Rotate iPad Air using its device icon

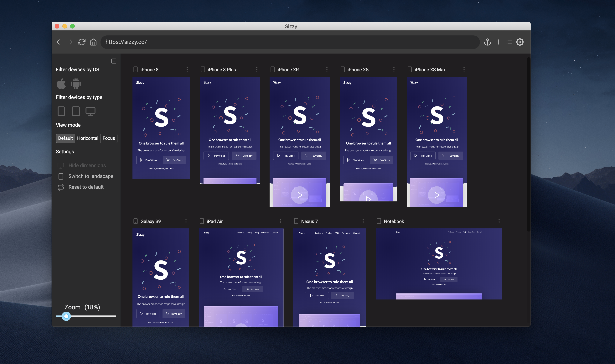[202, 221]
